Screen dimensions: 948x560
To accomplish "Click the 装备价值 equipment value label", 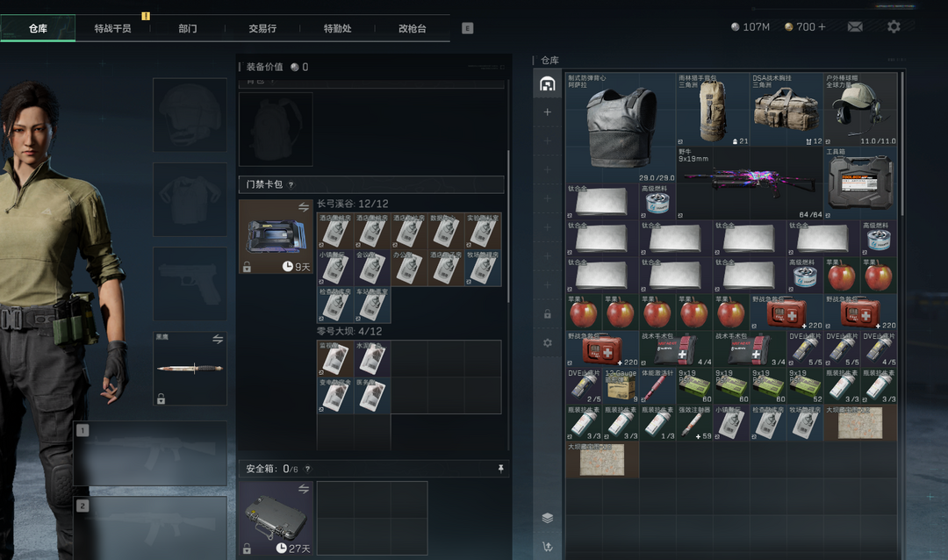I will pos(264,67).
